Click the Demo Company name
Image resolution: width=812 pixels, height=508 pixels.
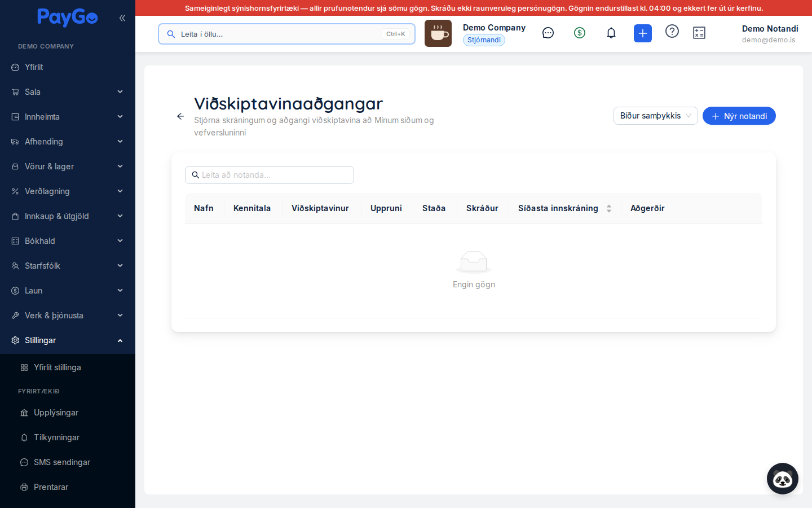494,28
